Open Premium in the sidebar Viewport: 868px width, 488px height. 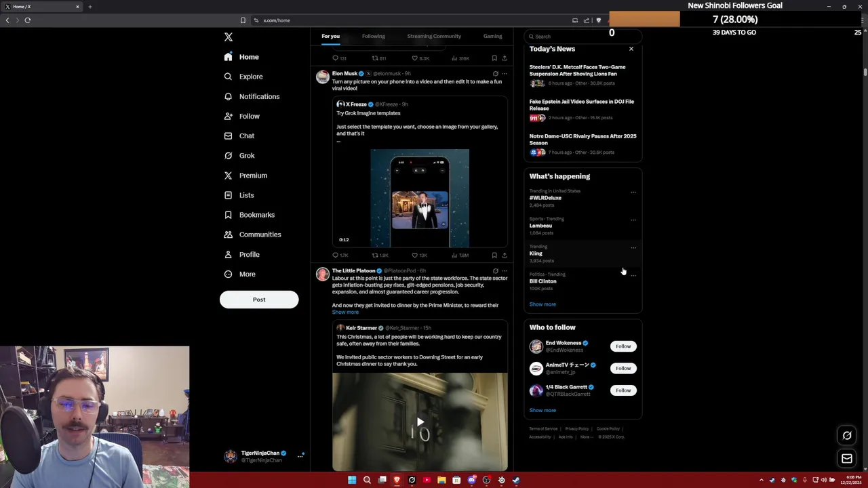245,176
